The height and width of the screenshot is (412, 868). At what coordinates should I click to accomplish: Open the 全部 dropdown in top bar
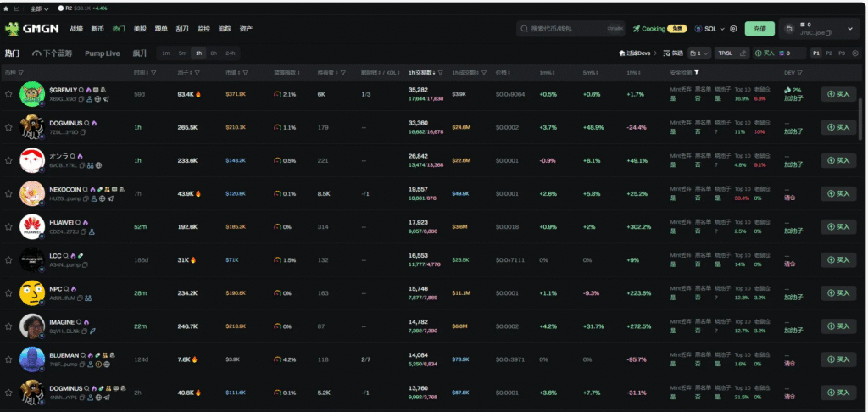39,8
